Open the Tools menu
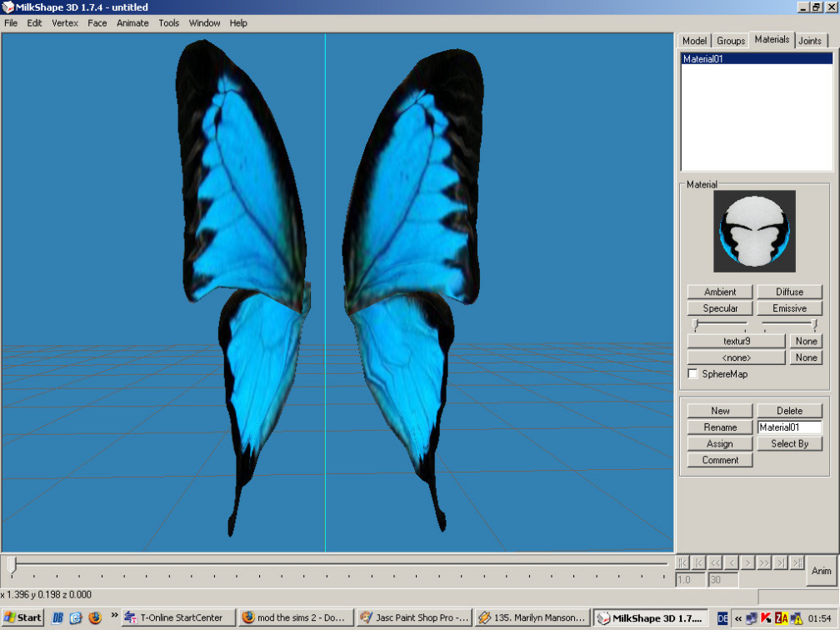 [x=168, y=23]
